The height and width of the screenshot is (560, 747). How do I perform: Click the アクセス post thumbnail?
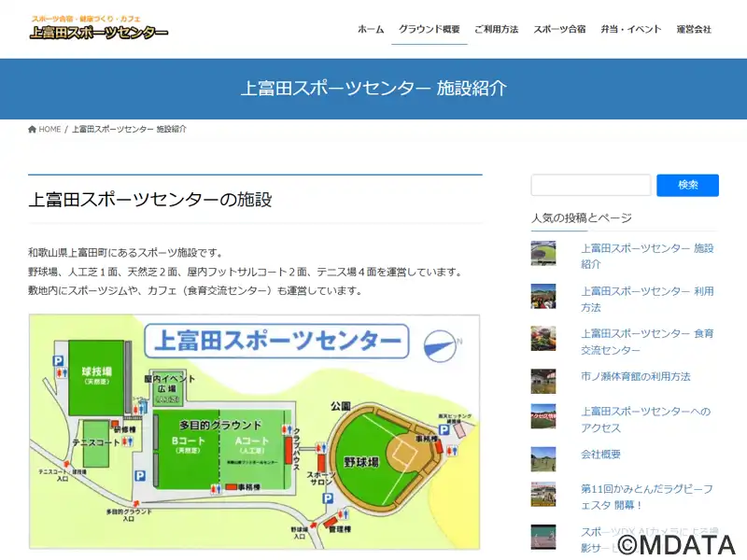point(543,416)
